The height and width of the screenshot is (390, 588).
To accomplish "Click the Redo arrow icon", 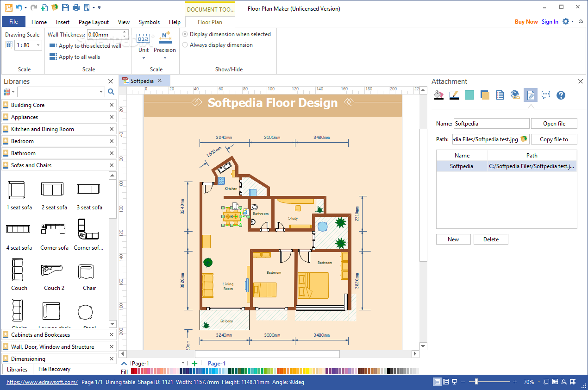I will (34, 7).
